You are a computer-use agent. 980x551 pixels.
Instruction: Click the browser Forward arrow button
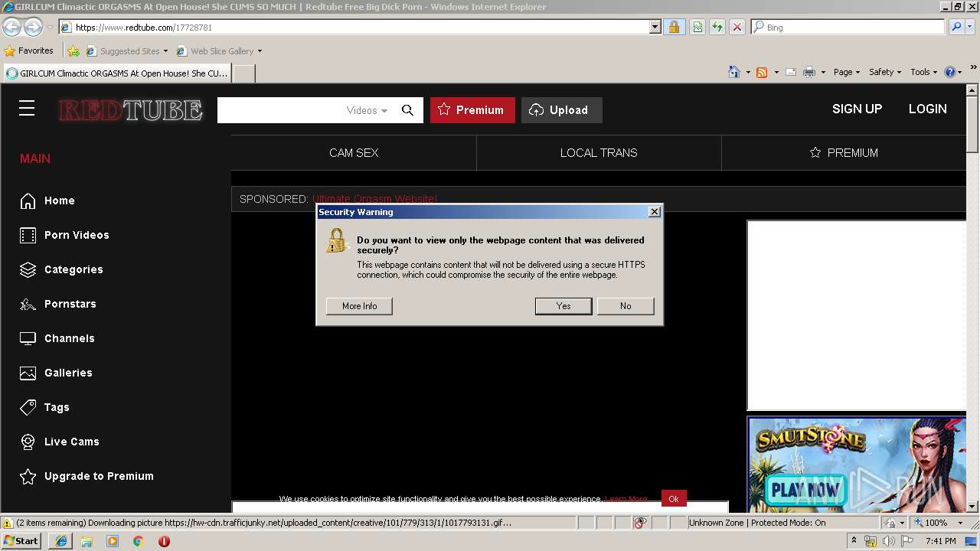point(33,27)
